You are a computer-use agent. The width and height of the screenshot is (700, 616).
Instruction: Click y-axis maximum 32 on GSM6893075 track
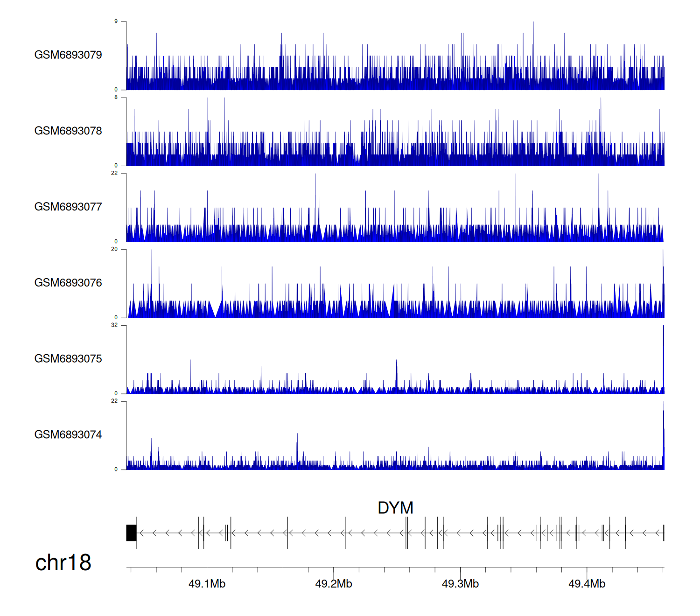[114, 325]
